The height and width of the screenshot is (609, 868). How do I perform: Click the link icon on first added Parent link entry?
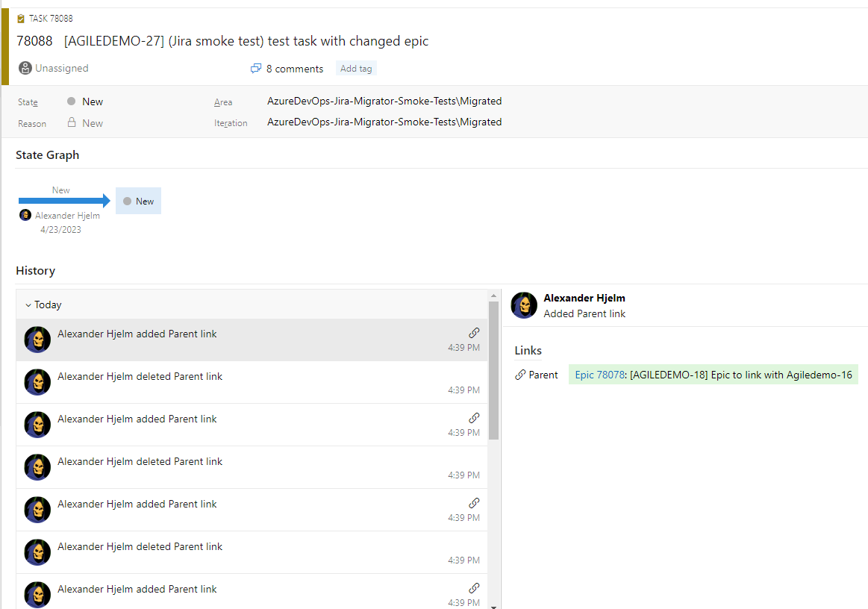(474, 332)
